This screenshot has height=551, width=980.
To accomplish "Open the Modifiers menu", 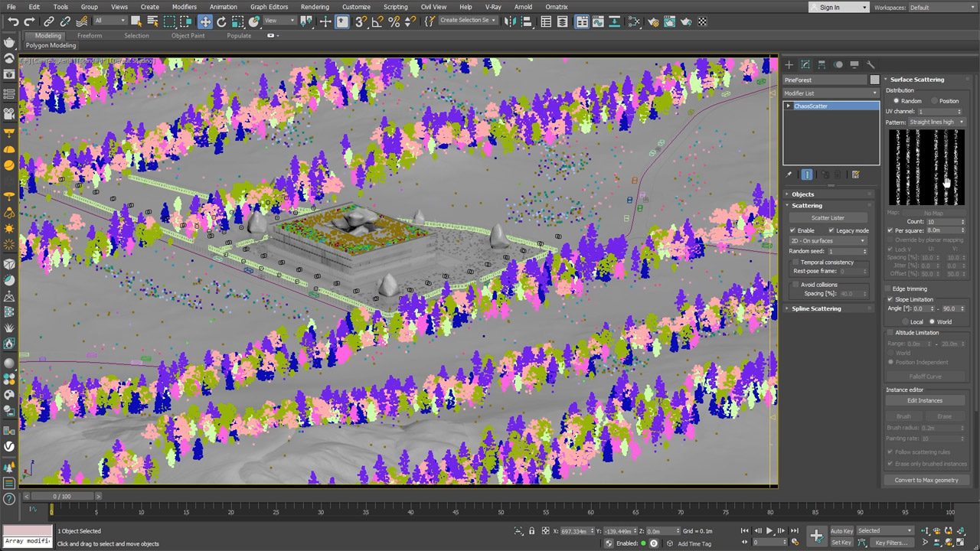I will point(184,7).
